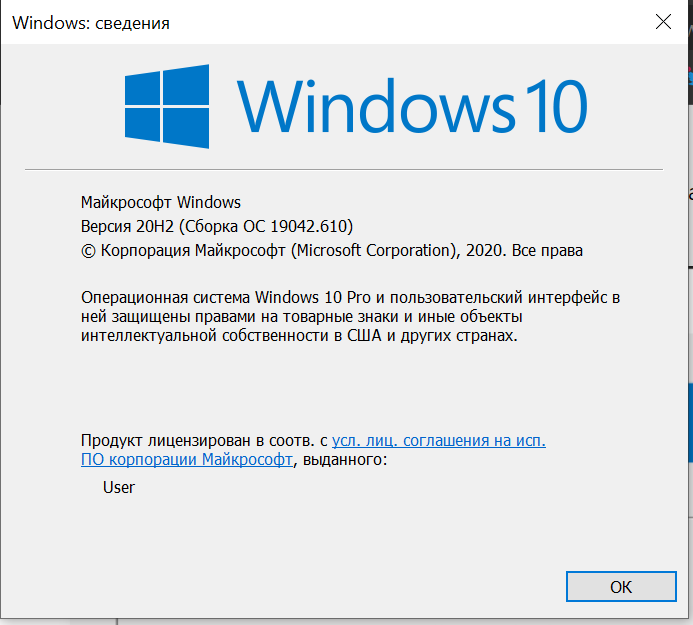This screenshot has width=693, height=625.
Task: Close the Windows: сведения dialog
Action: click(663, 22)
